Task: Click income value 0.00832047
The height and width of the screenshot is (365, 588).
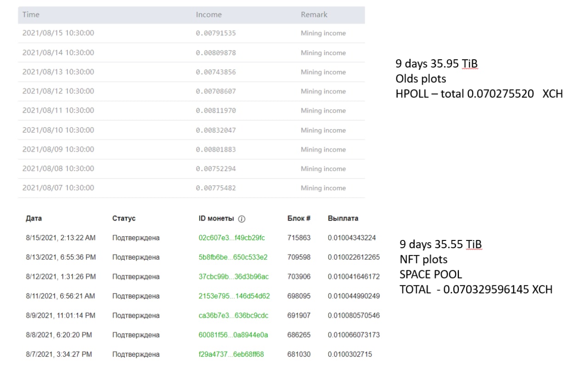Action: [216, 130]
